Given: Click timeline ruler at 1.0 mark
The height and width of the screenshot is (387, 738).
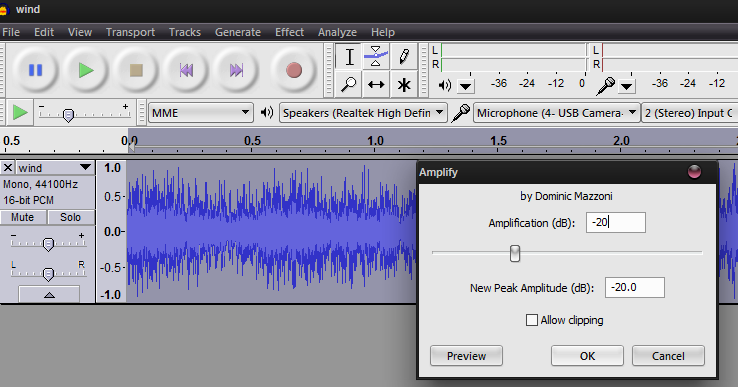Looking at the screenshot, I should point(375,141).
